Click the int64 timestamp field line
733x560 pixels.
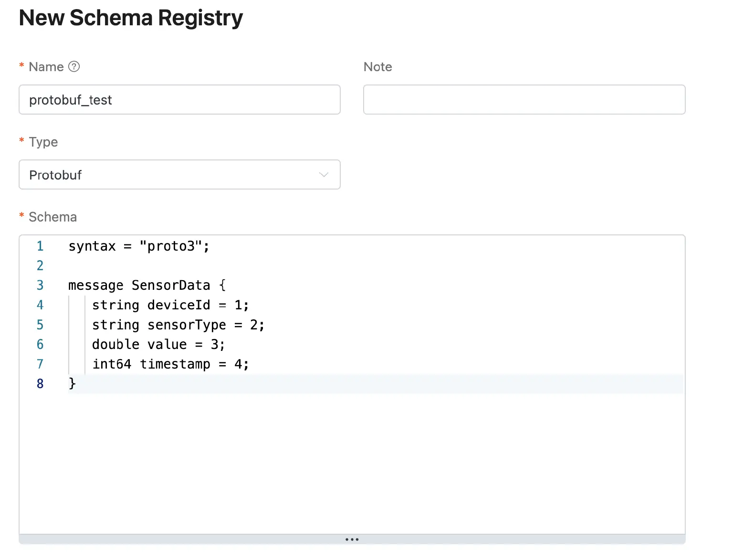[170, 364]
